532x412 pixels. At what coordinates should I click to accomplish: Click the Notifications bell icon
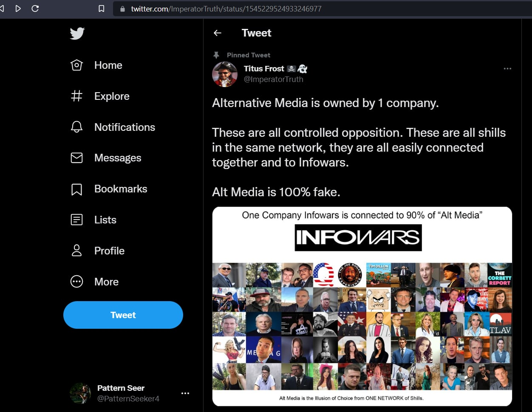[x=76, y=127]
